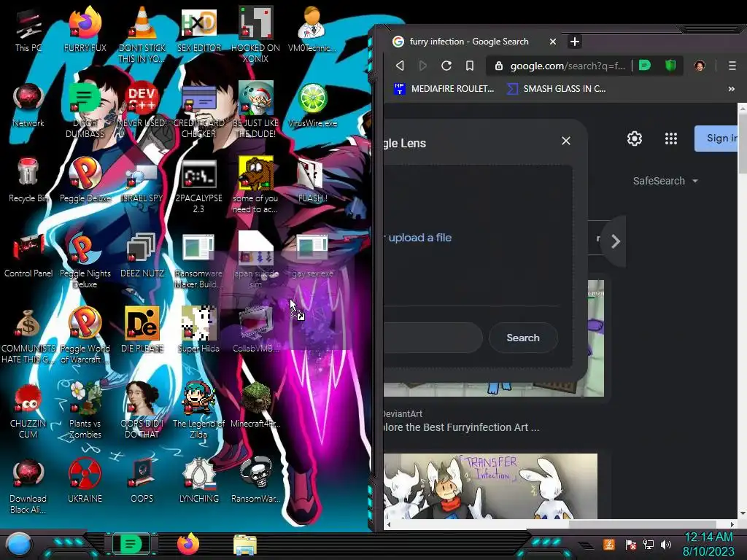Image resolution: width=747 pixels, height=560 pixels.
Task: Open the VirusWire.exe LimeWire icon
Action: pyautogui.click(x=312, y=105)
